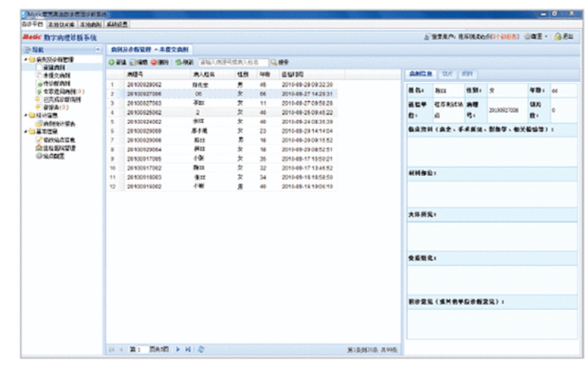The image size is (588, 368).
Task: Select table row numbered 3
Action: click(x=222, y=103)
